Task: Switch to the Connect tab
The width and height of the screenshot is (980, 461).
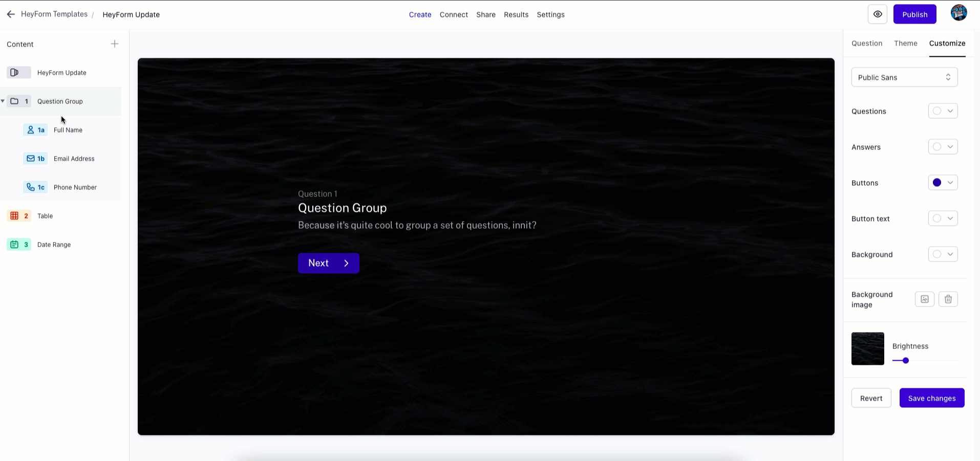Action: (454, 15)
